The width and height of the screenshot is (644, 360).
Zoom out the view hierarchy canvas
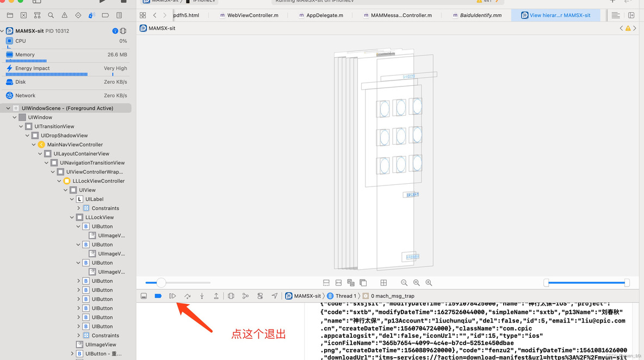click(x=404, y=282)
